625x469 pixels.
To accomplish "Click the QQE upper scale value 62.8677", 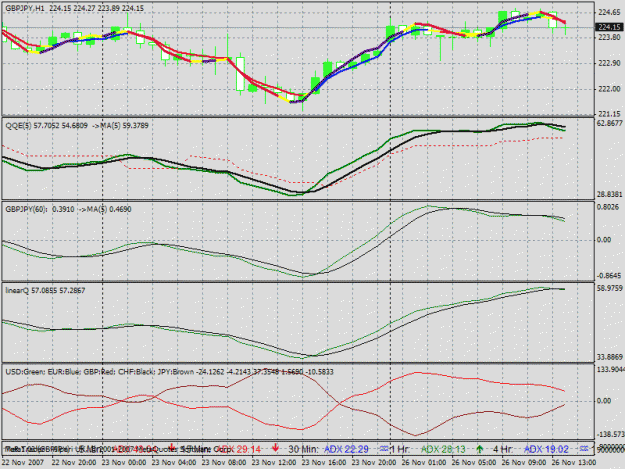I will 609,124.
